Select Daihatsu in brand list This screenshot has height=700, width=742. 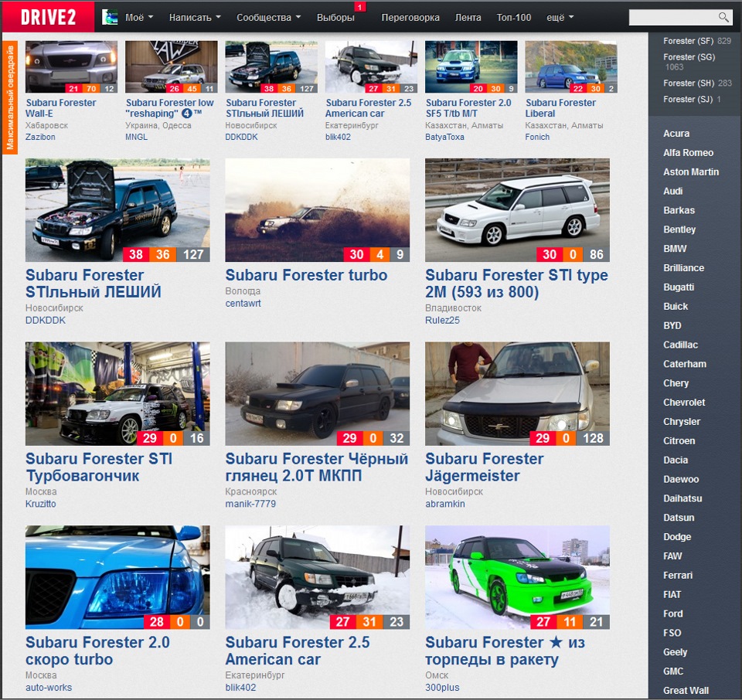coord(682,498)
